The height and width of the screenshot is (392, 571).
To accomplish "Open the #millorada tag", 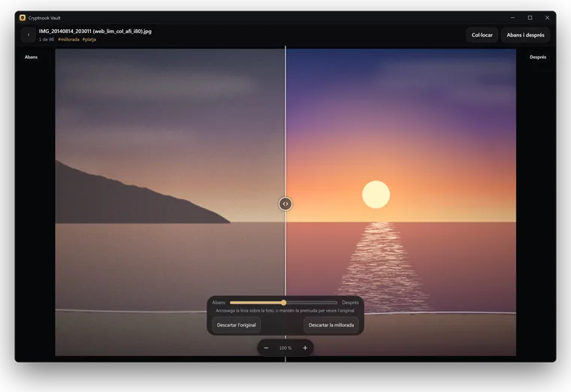I will coord(68,39).
